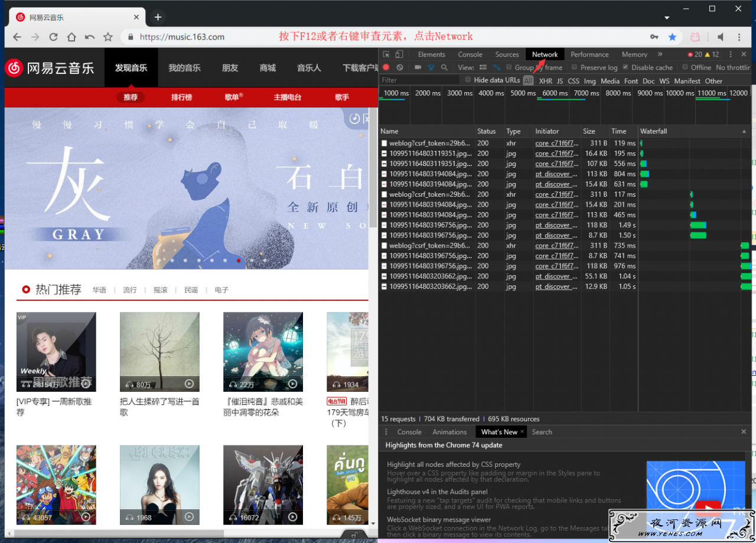The image size is (756, 543).
Task: Open the Animations drawer tab
Action: (x=449, y=432)
